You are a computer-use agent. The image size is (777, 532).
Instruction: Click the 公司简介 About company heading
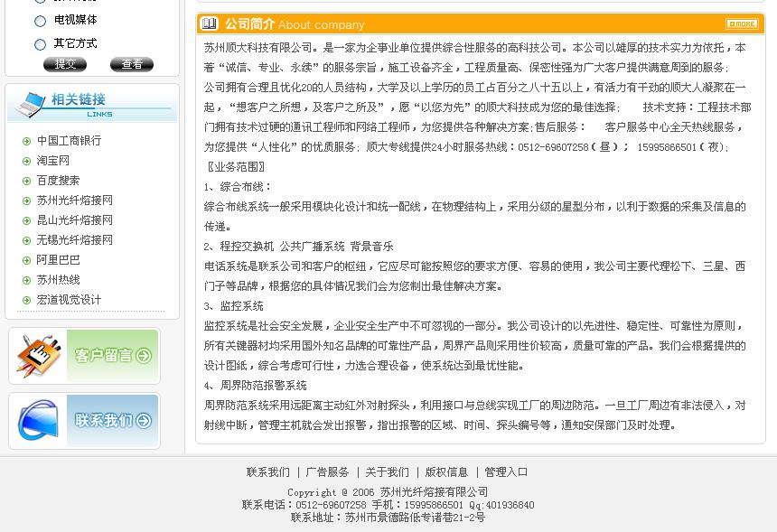point(295,24)
